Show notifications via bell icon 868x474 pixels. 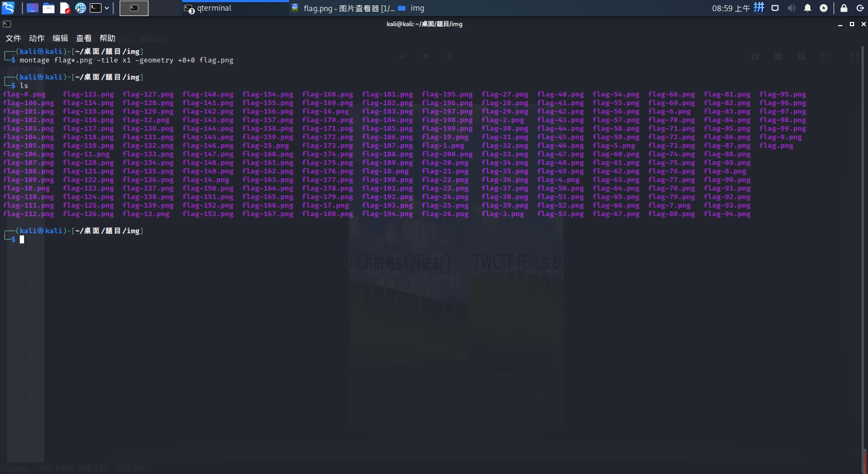pyautogui.click(x=808, y=8)
